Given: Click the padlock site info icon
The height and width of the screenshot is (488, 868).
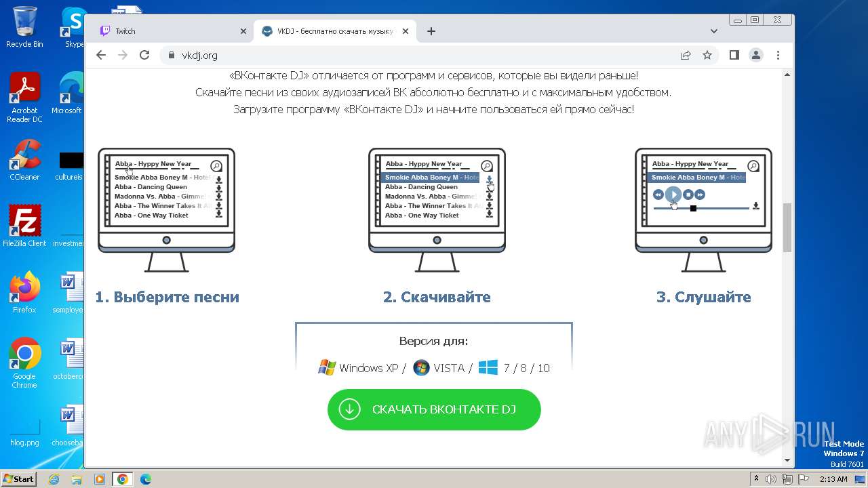Looking at the screenshot, I should [171, 55].
